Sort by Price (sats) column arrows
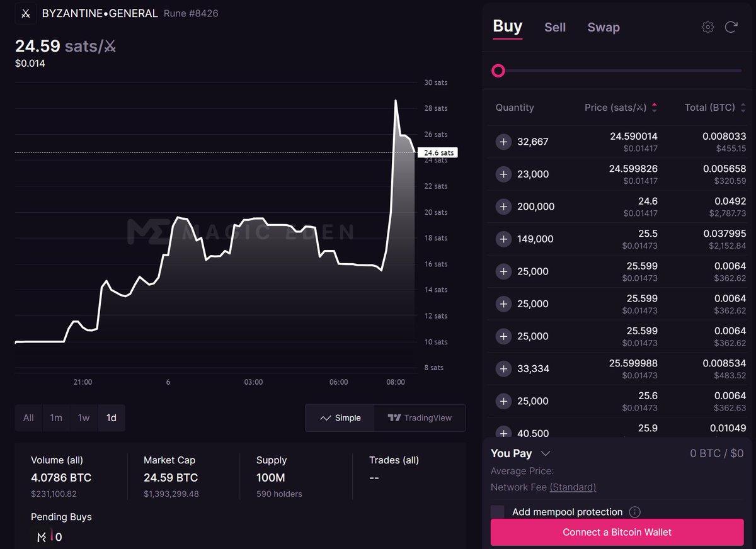 (x=654, y=108)
